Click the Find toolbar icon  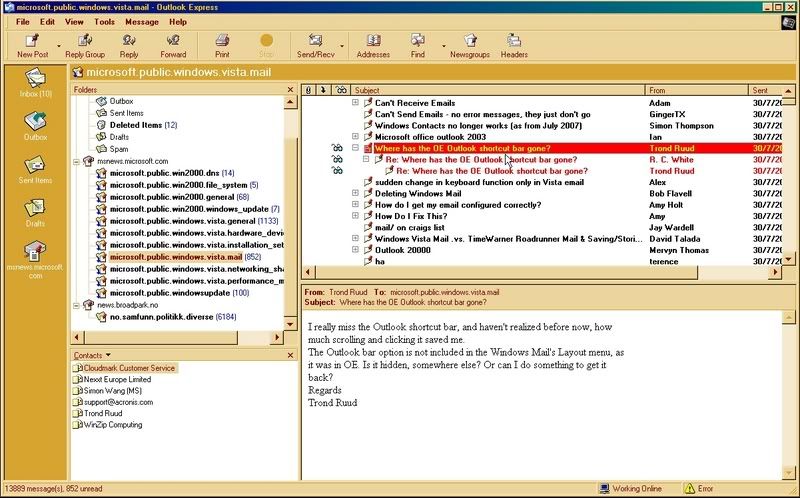tap(417, 40)
